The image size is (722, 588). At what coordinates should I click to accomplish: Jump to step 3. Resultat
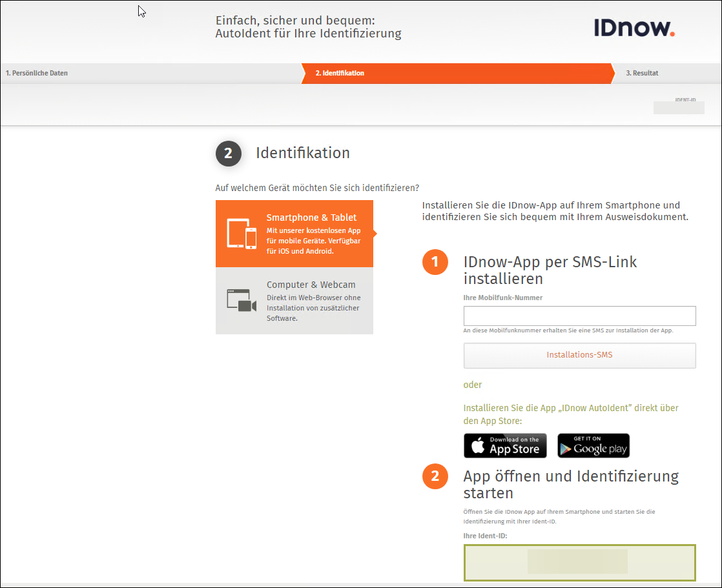(642, 73)
